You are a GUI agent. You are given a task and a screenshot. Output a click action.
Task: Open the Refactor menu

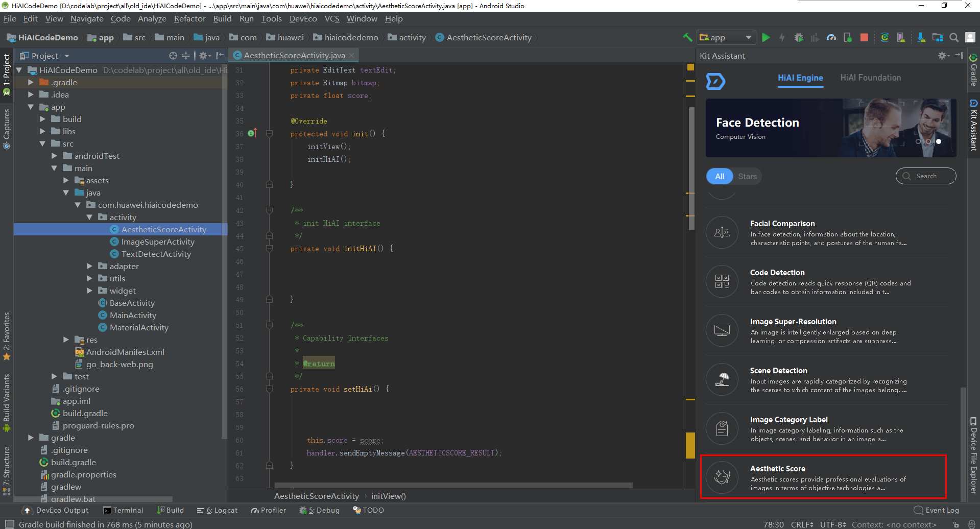(189, 19)
